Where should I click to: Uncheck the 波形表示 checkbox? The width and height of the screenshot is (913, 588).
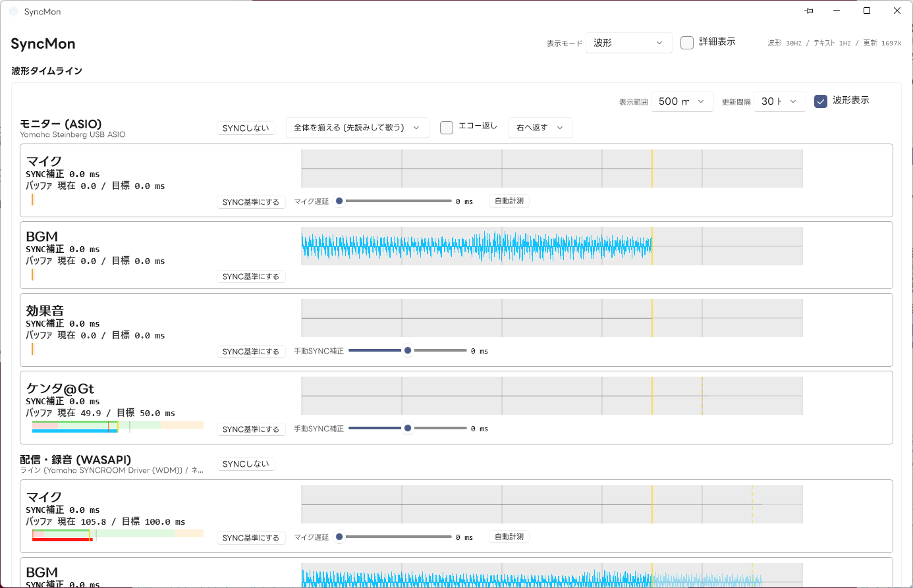tap(821, 101)
